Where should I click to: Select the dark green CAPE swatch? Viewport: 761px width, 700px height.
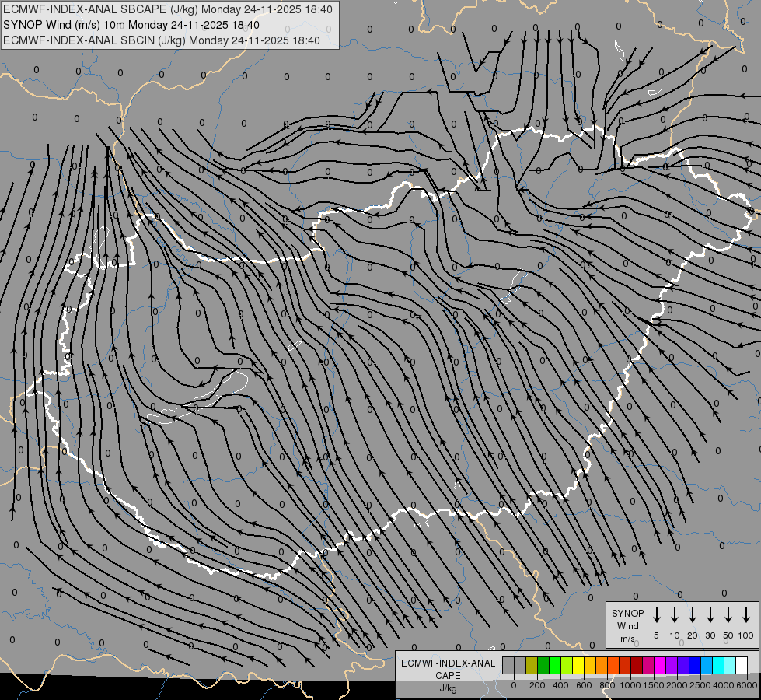pos(543,665)
